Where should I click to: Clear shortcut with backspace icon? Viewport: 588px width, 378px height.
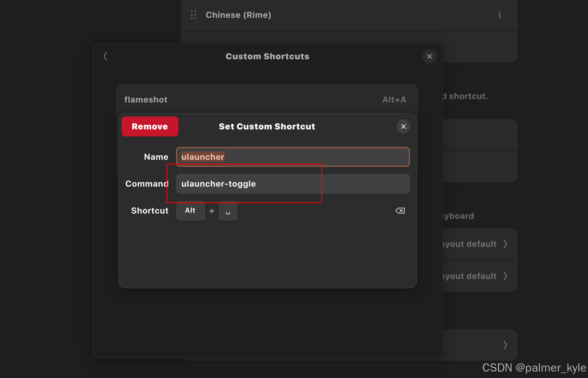pos(400,211)
